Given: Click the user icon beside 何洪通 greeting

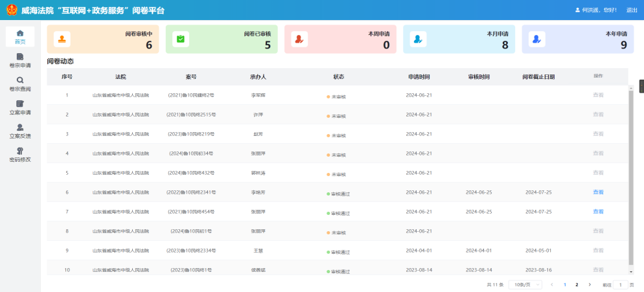Looking at the screenshot, I should pyautogui.click(x=577, y=10).
